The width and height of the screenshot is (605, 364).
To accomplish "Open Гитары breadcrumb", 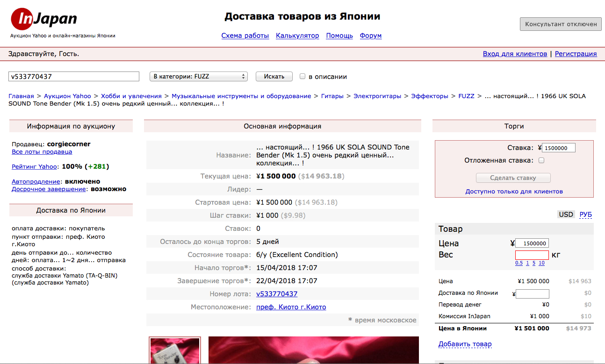I will click(x=332, y=96).
